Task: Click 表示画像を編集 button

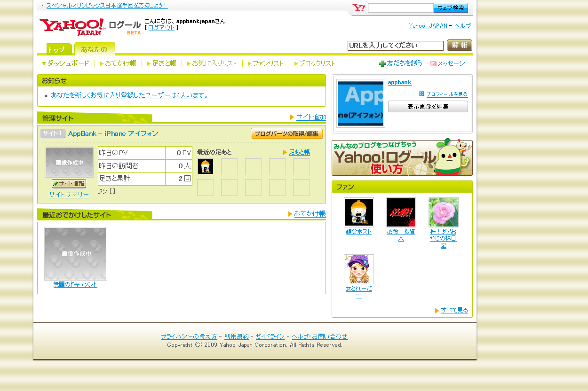Action: 428,107
